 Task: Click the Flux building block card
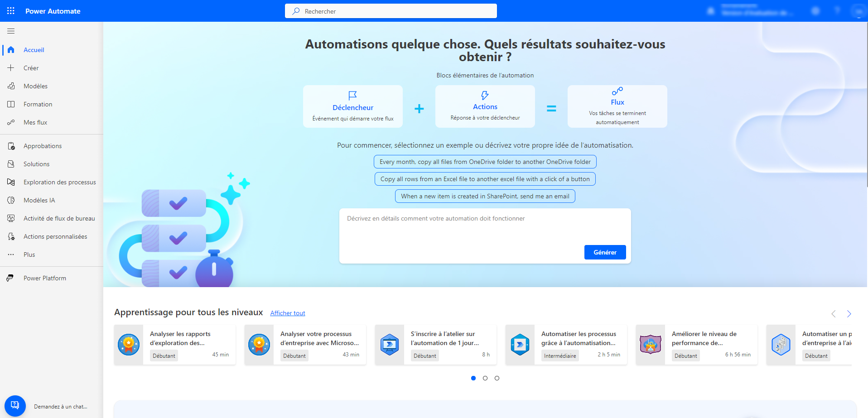617,106
